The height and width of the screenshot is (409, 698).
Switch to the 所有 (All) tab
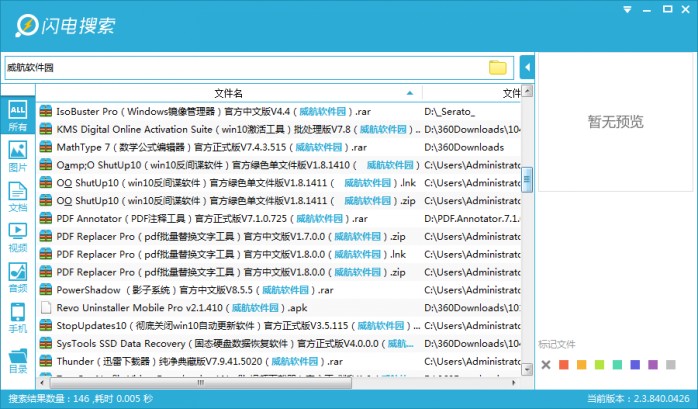[x=17, y=115]
